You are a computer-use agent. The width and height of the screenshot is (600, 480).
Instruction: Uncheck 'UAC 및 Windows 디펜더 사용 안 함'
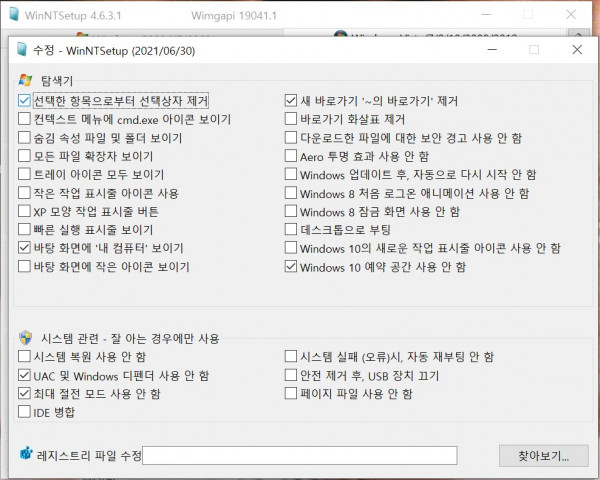click(x=24, y=375)
